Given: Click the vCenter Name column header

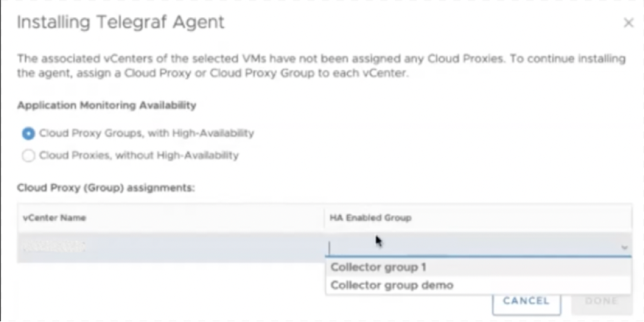Looking at the screenshot, I should 54,218.
